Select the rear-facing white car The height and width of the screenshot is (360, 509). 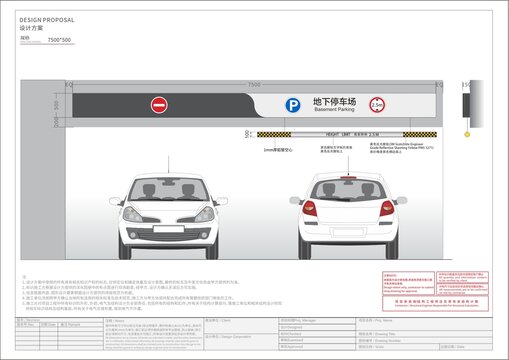pos(348,216)
